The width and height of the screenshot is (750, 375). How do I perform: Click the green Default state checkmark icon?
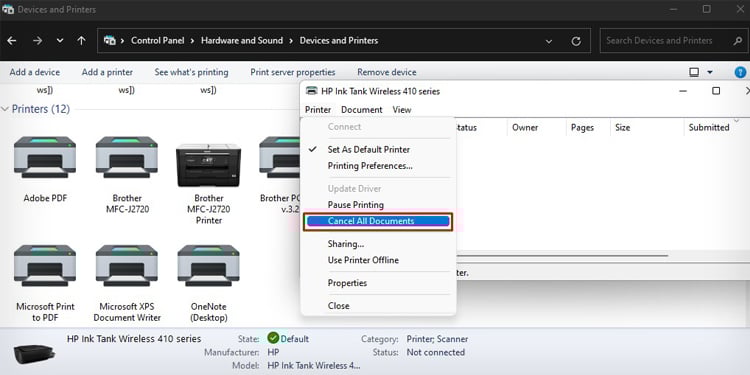coord(273,338)
